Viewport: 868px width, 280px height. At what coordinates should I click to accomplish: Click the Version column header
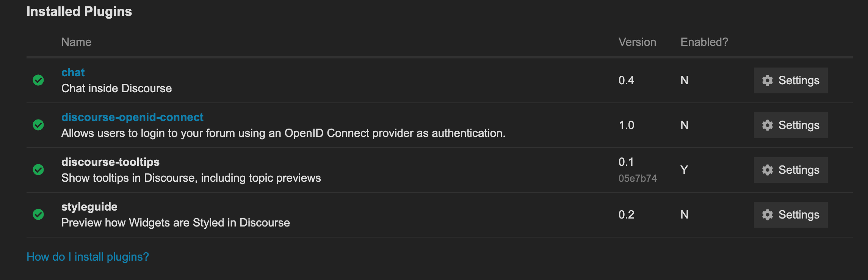tap(637, 42)
